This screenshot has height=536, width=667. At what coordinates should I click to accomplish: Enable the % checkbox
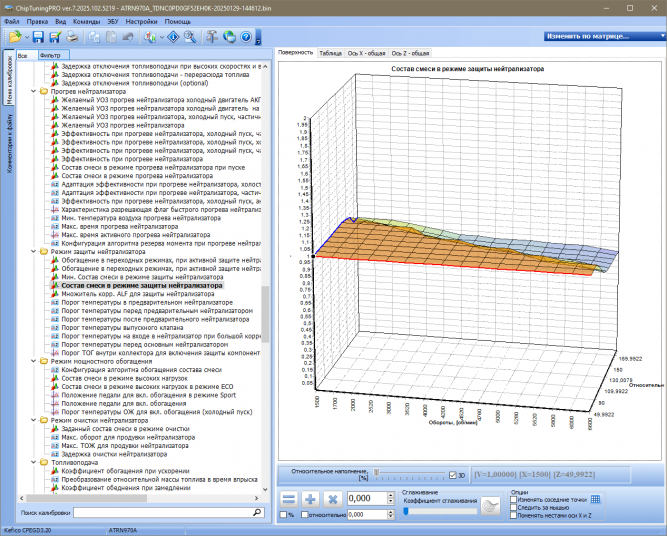283,515
